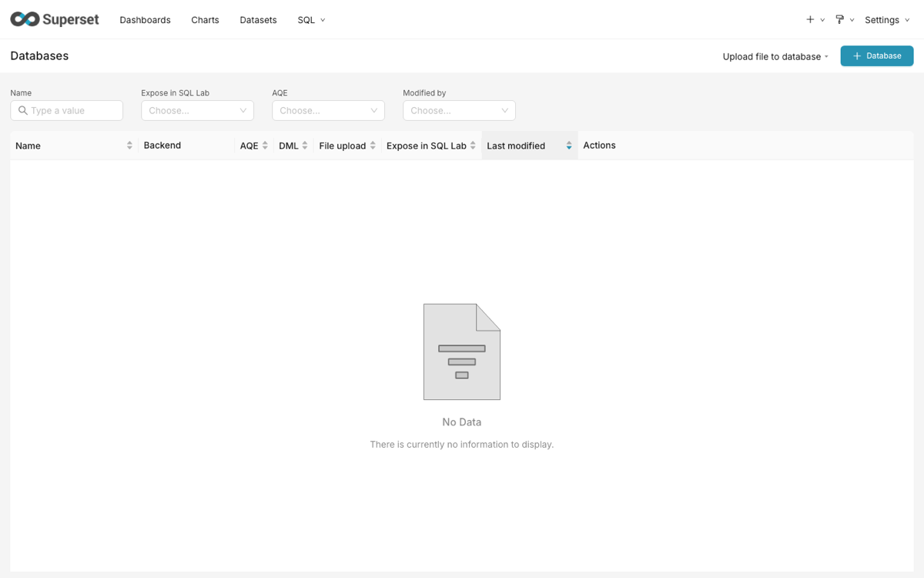This screenshot has width=924, height=578.
Task: Open the AQE filter dropdown
Action: (x=328, y=110)
